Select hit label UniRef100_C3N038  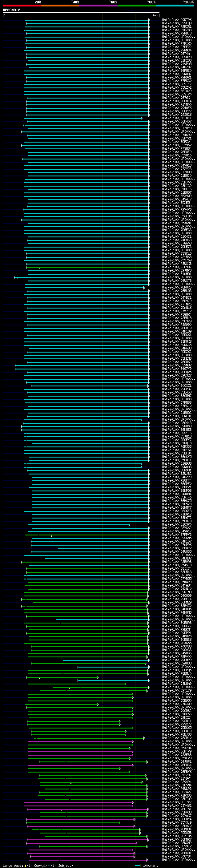coord(177,812)
